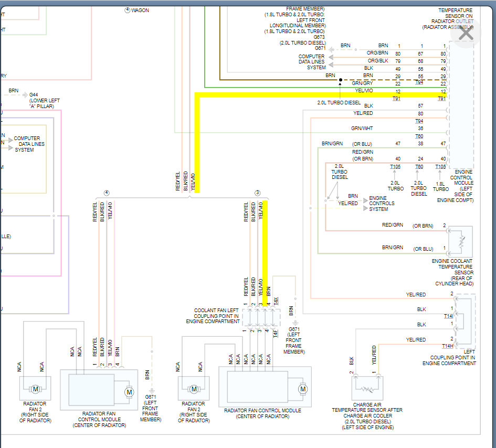Screen dimensions: 496x448
Task: Click the T14I connector label
Action: pyautogui.click(x=448, y=316)
